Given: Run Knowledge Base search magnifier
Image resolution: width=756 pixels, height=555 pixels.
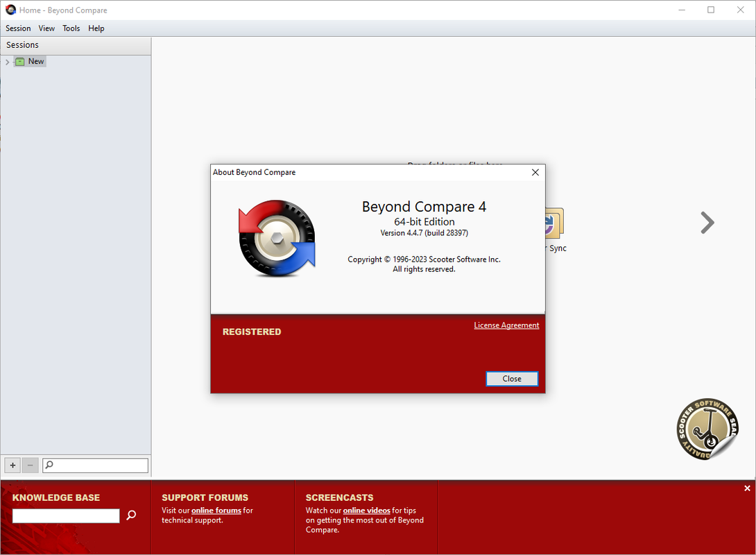Looking at the screenshot, I should [131, 515].
